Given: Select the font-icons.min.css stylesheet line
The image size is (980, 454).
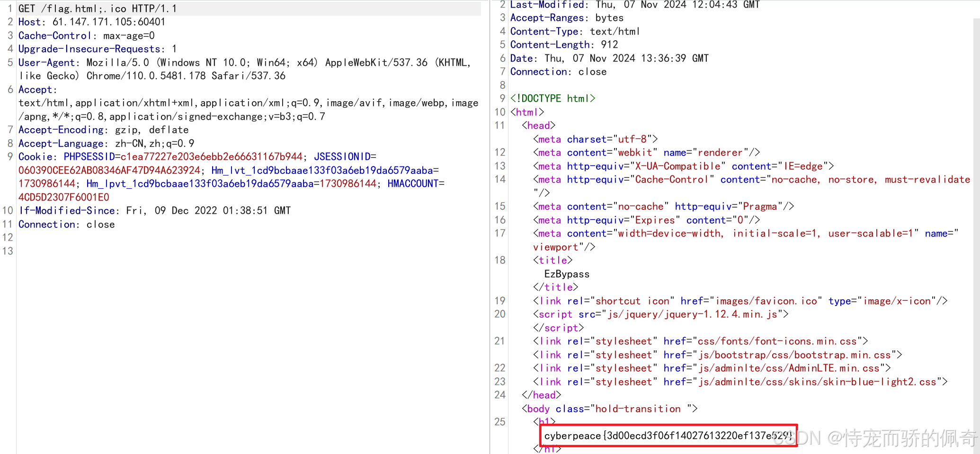Looking at the screenshot, I should pyautogui.click(x=701, y=341).
